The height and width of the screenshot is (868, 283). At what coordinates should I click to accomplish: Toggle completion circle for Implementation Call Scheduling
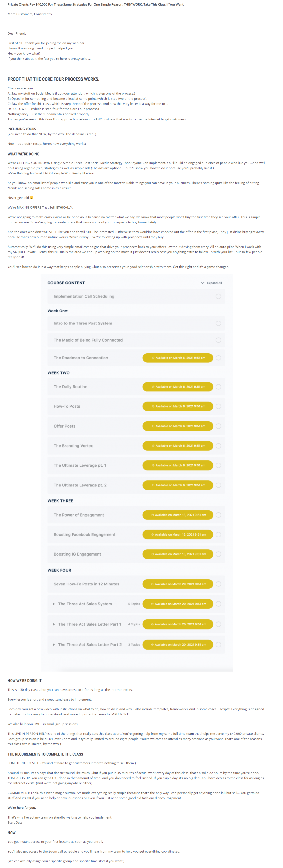218,296
